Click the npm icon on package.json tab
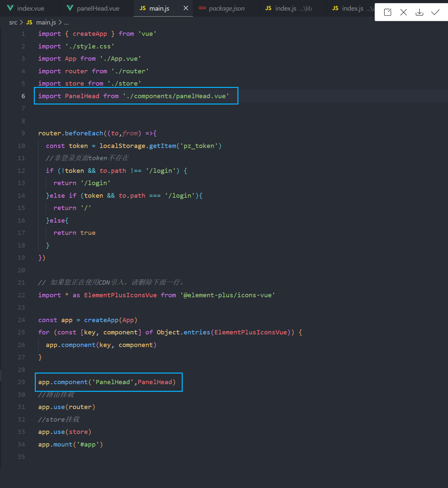 tap(202, 8)
